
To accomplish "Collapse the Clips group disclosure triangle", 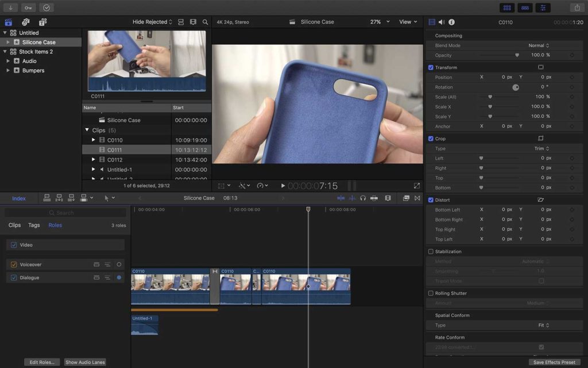I will click(87, 130).
